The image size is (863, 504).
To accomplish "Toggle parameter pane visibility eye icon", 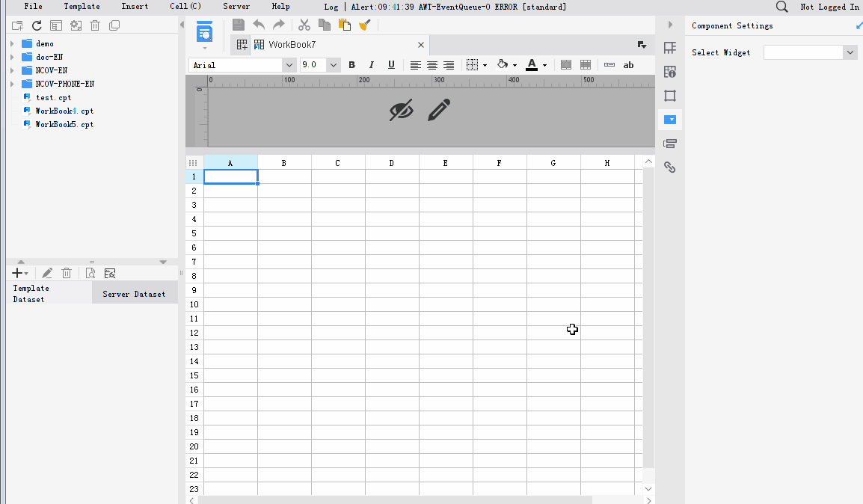I will (402, 110).
